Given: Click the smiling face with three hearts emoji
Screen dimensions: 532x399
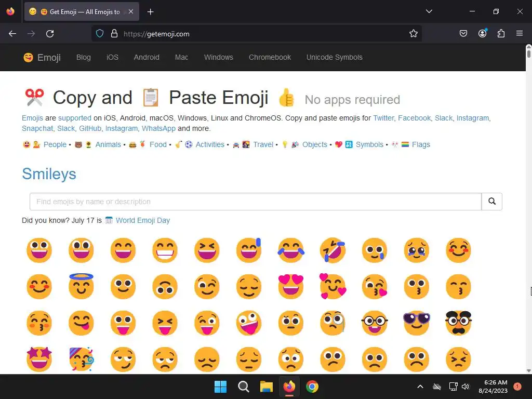Looking at the screenshot, I should (x=332, y=287).
